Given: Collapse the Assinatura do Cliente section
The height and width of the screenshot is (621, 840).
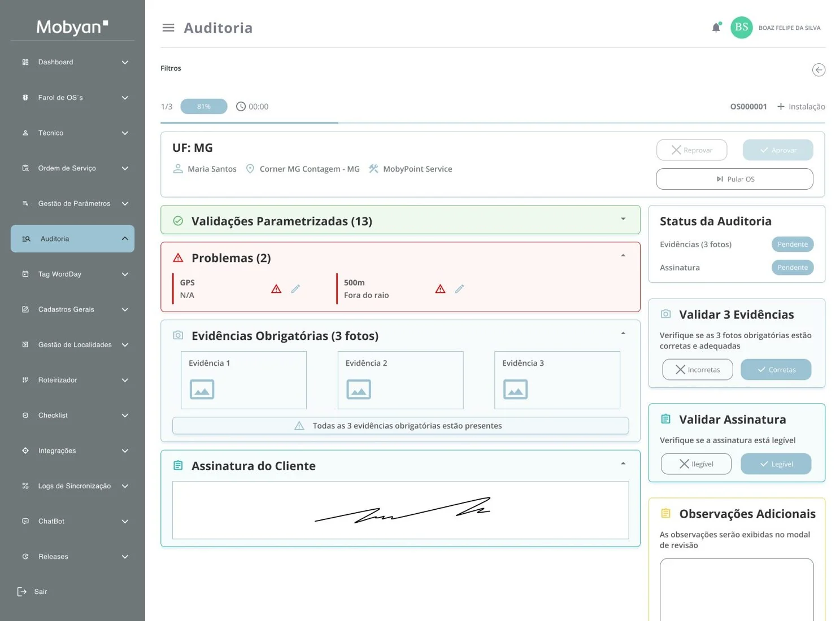Looking at the screenshot, I should coord(623,463).
